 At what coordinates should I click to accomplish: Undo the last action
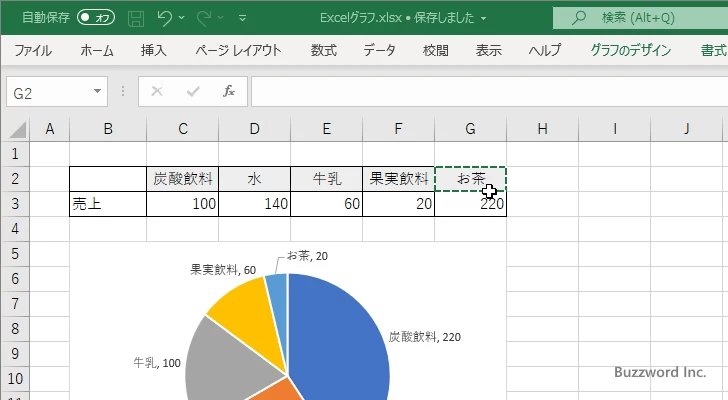[164, 18]
